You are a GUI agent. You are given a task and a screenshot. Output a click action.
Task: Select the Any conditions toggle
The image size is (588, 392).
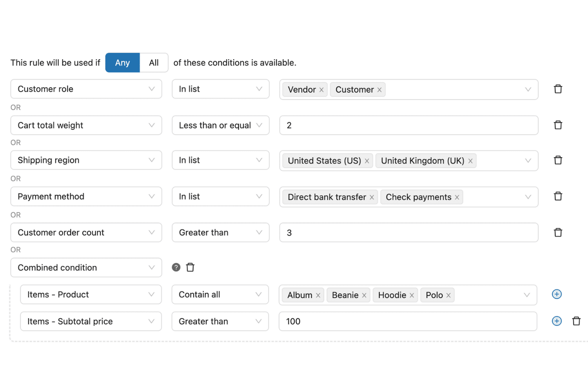tap(122, 63)
